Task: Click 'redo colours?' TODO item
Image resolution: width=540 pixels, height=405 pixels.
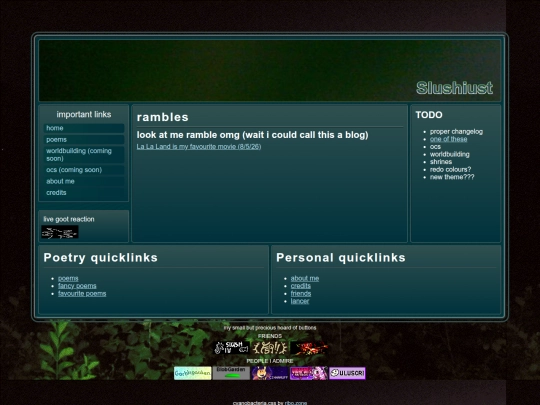Action: [450, 169]
